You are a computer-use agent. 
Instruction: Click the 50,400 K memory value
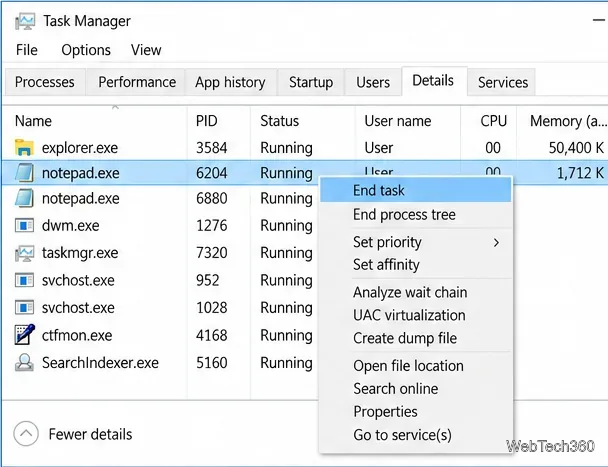[576, 148]
